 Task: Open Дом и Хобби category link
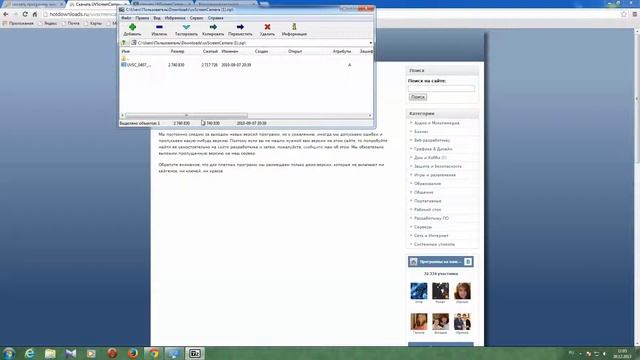pos(427,158)
